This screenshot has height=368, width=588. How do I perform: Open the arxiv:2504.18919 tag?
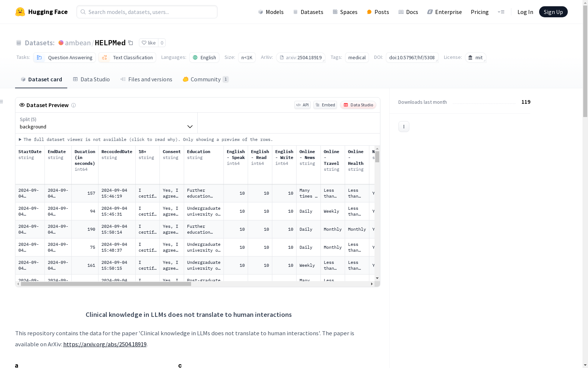coord(301,57)
